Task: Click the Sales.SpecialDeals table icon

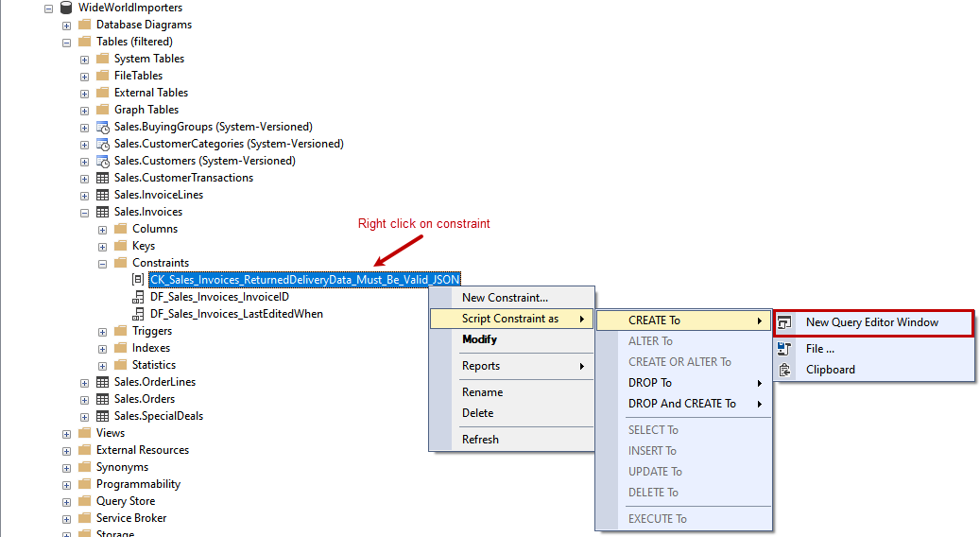Action: tap(102, 416)
